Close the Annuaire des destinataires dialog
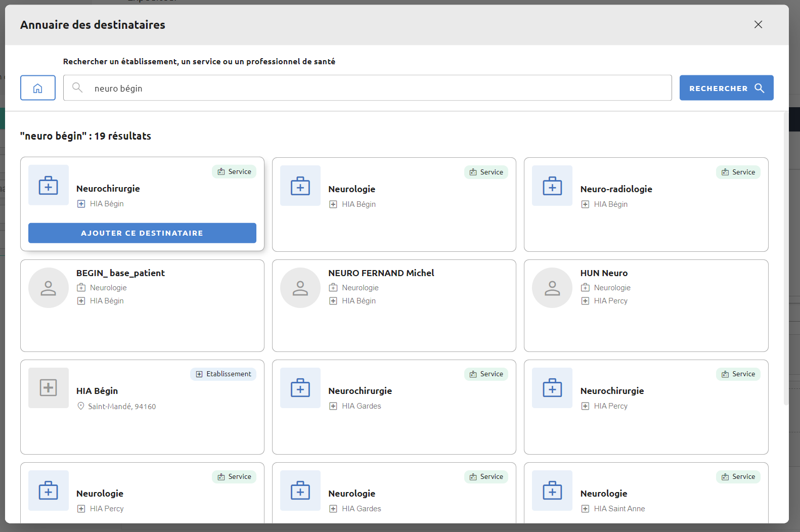This screenshot has height=532, width=800. tap(758, 24)
